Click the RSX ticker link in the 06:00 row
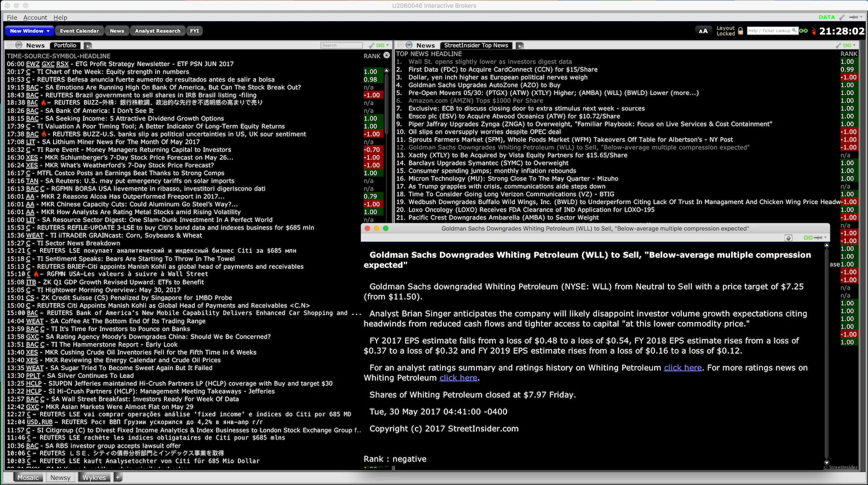 [x=63, y=64]
